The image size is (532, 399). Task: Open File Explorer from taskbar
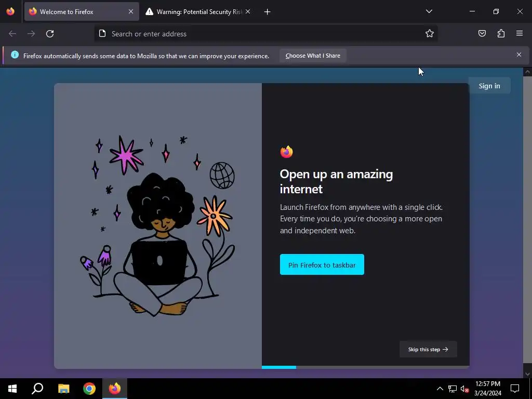(x=63, y=389)
